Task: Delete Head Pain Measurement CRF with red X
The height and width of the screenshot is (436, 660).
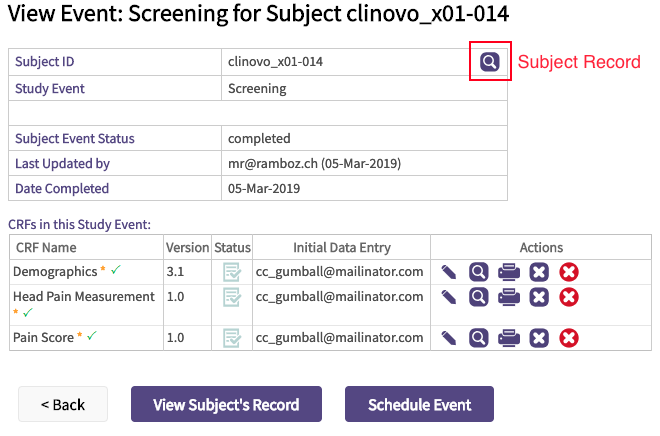Action: click(569, 297)
